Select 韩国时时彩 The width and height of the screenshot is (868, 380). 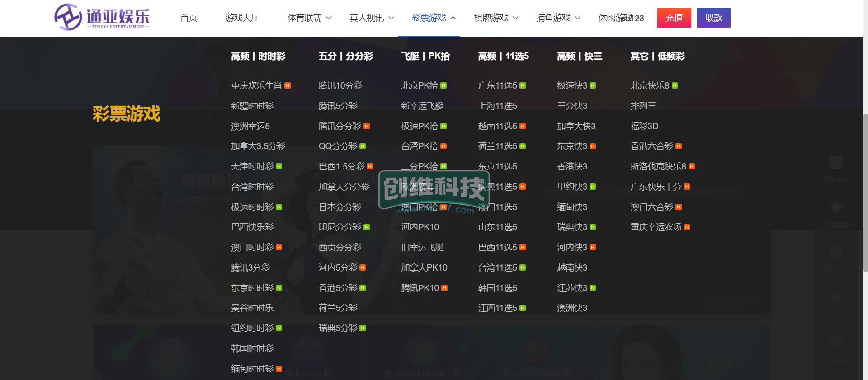pos(252,348)
